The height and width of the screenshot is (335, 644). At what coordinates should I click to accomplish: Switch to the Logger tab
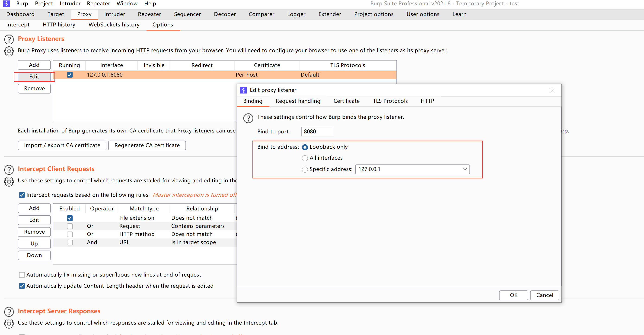click(x=296, y=14)
